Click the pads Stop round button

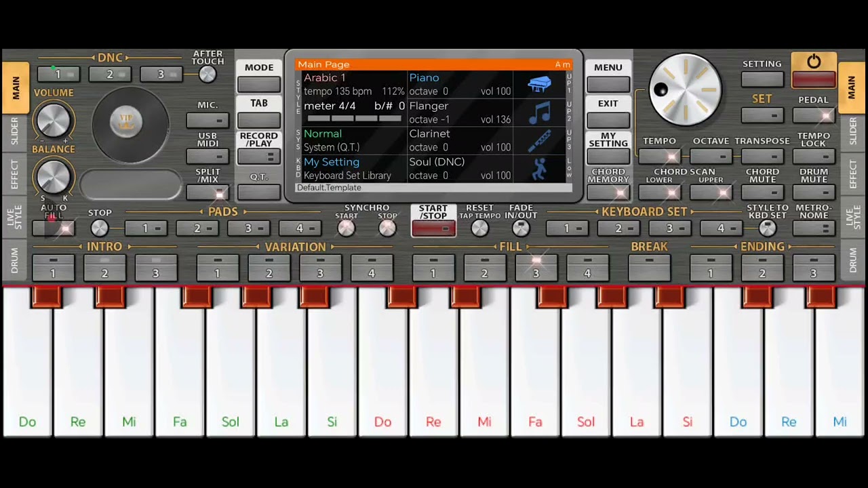coord(100,228)
